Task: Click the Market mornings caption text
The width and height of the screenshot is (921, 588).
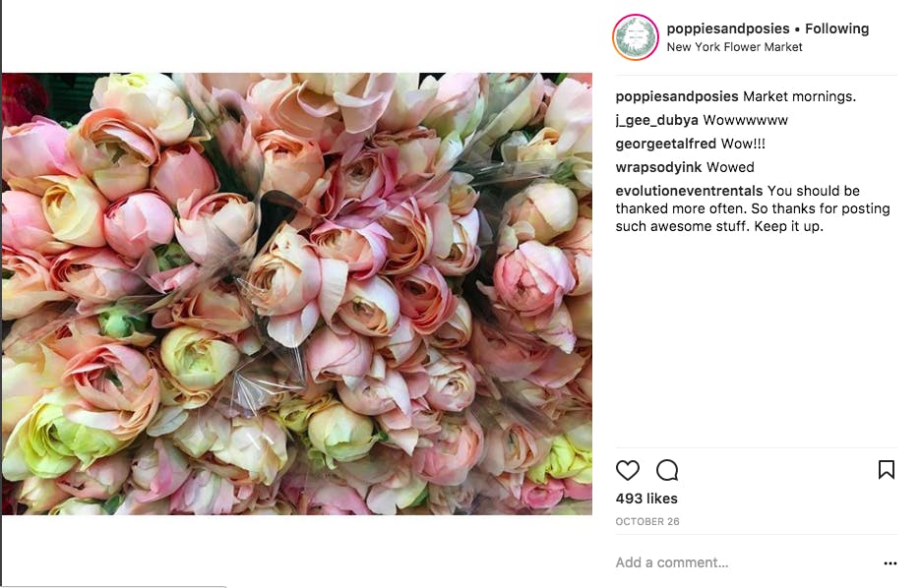Action: pyautogui.click(x=799, y=96)
